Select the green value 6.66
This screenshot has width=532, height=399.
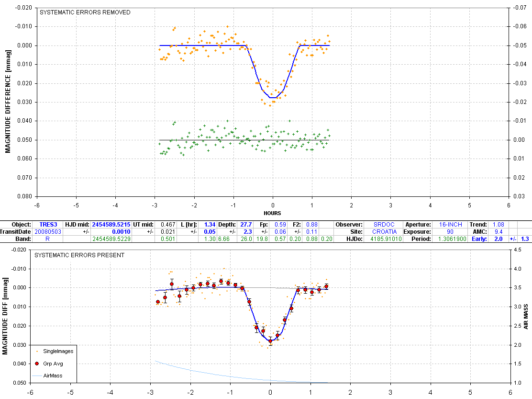tap(224, 239)
